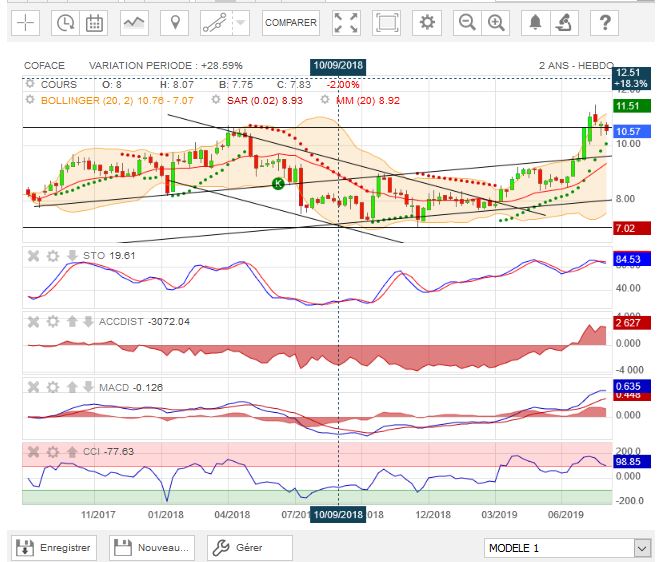
Task: Change the chart type line icon
Action: pyautogui.click(x=134, y=23)
